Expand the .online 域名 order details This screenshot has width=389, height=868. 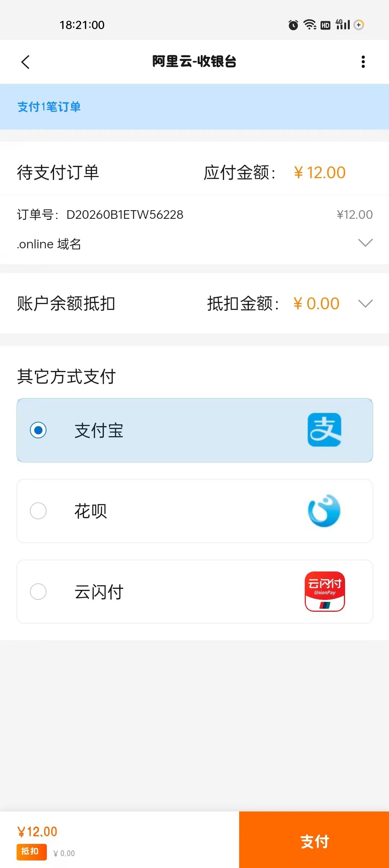365,243
